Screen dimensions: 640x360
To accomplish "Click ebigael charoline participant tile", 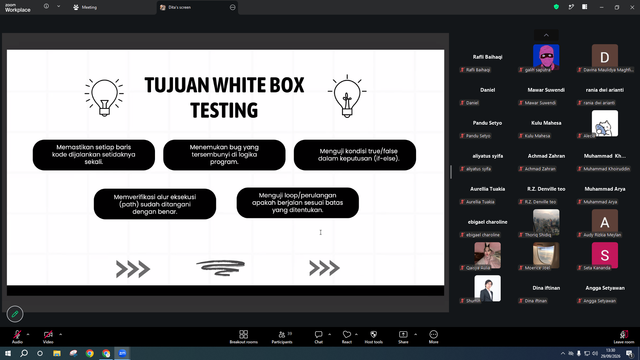I will [x=487, y=223].
